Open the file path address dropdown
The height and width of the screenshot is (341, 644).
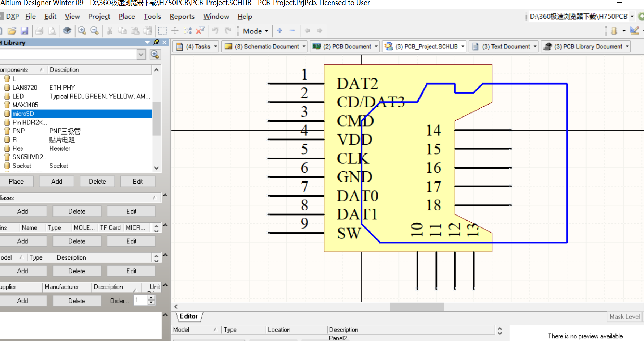point(632,16)
